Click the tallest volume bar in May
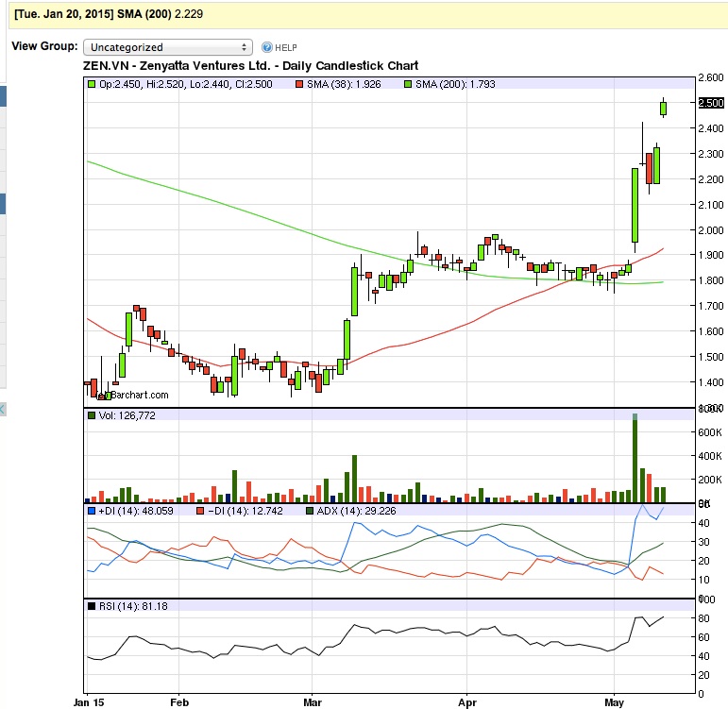This screenshot has height=709, width=728. pyautogui.click(x=635, y=458)
